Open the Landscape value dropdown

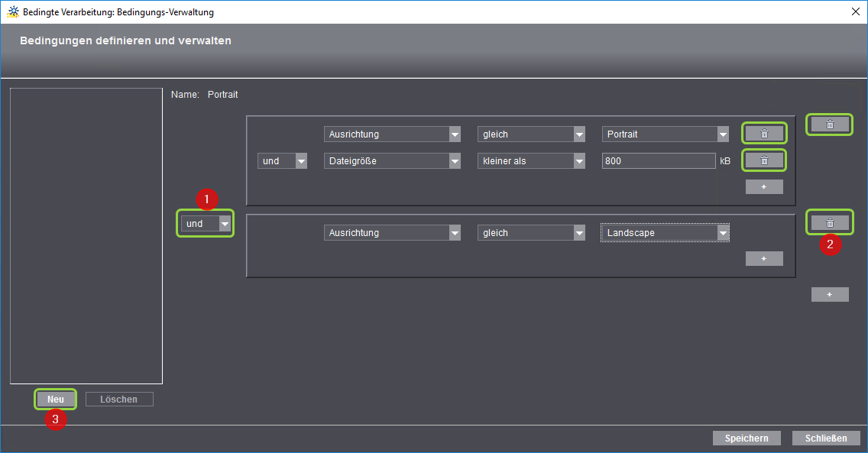click(665, 233)
